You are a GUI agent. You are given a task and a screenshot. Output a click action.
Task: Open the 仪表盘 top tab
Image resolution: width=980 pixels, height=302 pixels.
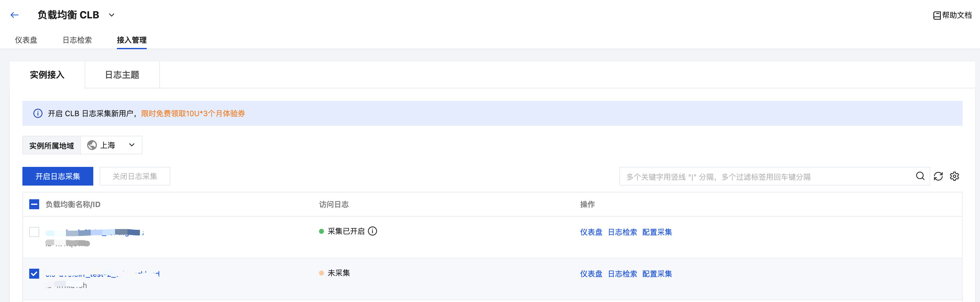[x=26, y=40]
